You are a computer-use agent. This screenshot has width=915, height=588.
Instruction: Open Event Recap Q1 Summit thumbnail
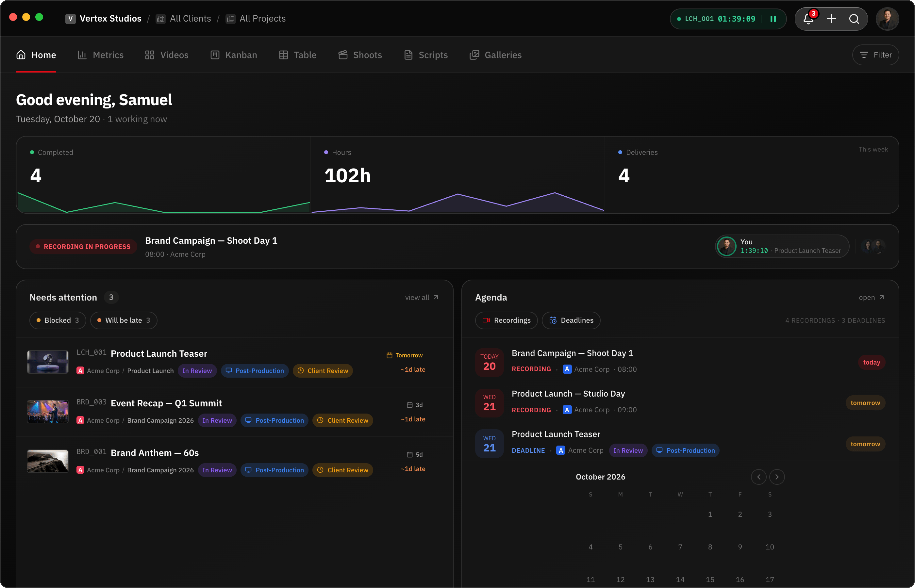pyautogui.click(x=48, y=412)
